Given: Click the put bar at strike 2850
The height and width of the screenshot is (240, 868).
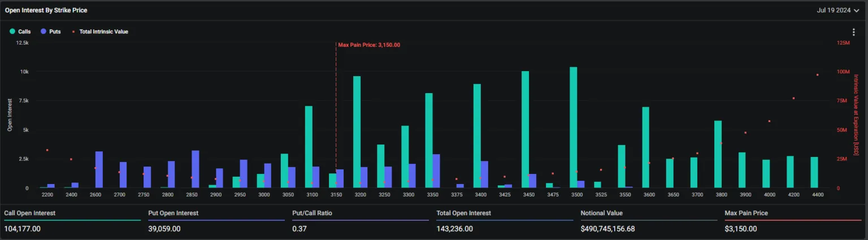Looking at the screenshot, I should 196,169.
